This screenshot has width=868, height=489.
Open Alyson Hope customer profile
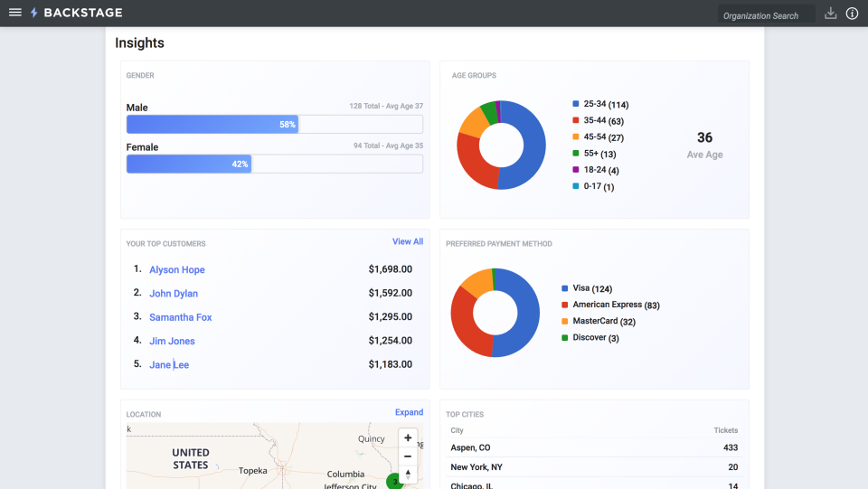177,270
